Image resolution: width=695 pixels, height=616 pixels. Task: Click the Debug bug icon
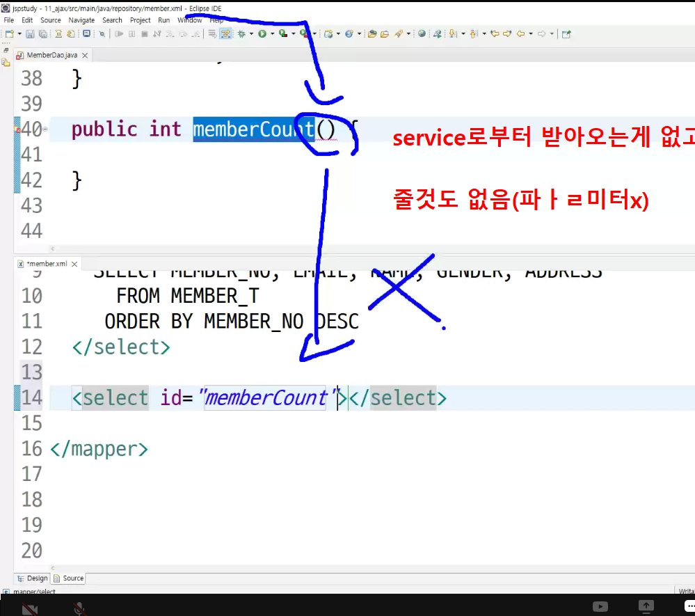pyautogui.click(x=241, y=33)
